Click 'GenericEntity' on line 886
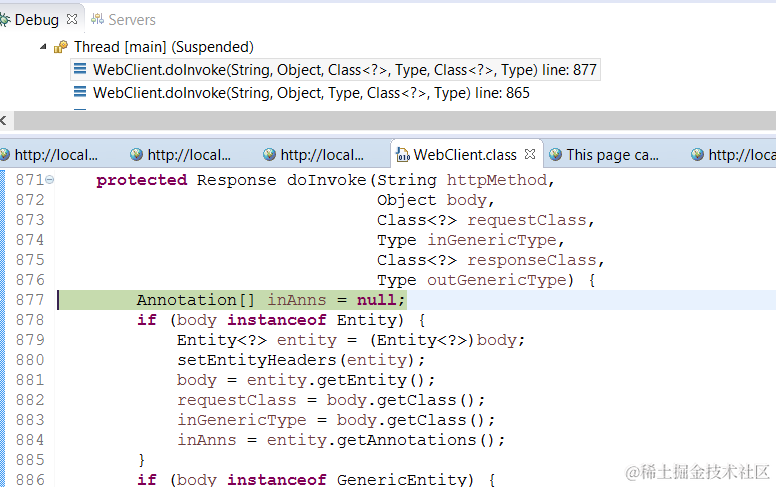The height and width of the screenshot is (487, 776). click(401, 480)
